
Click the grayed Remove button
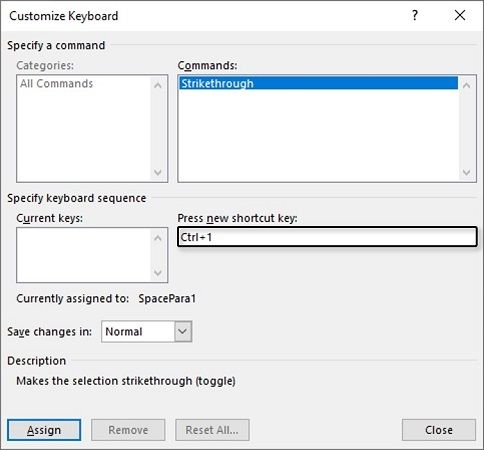(x=128, y=430)
